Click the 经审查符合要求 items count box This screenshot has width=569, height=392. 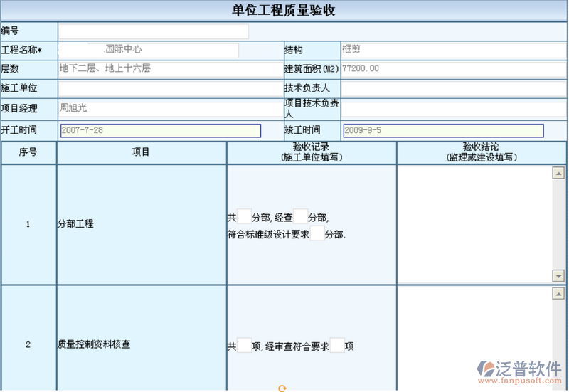pyautogui.click(x=337, y=346)
